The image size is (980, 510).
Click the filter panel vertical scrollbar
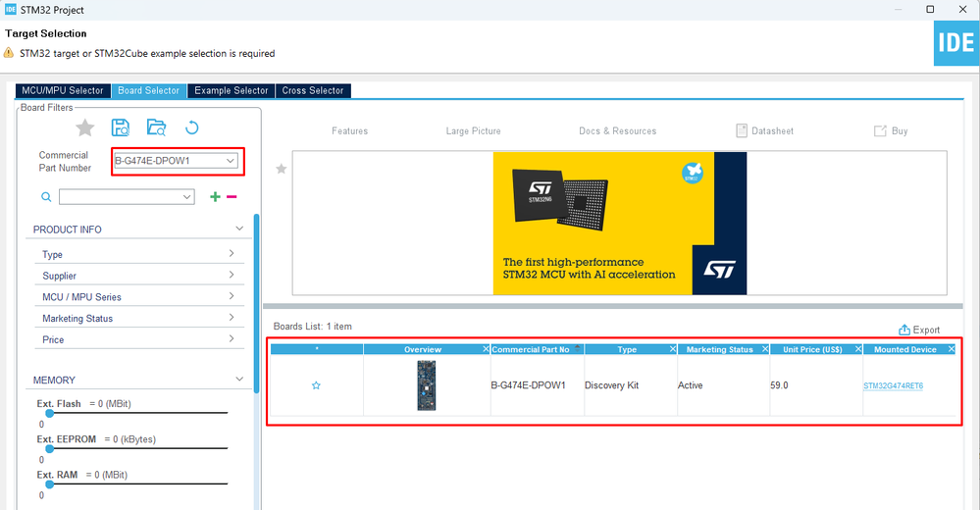click(x=256, y=303)
